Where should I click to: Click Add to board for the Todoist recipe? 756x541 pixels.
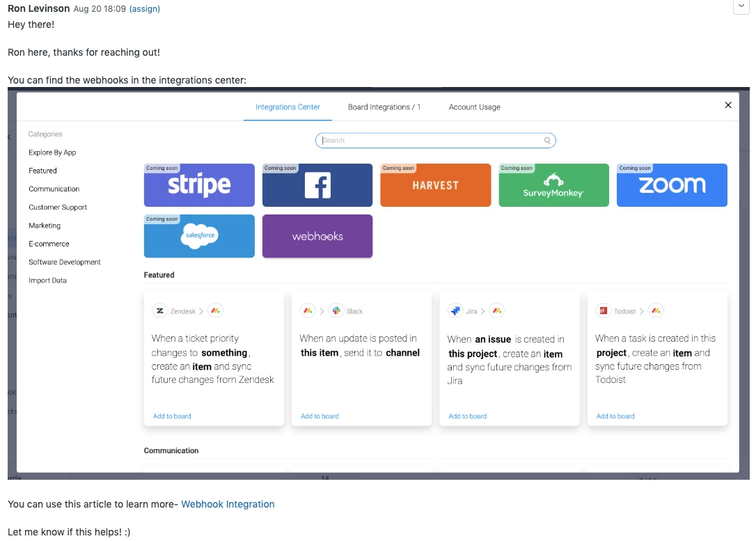tap(615, 416)
